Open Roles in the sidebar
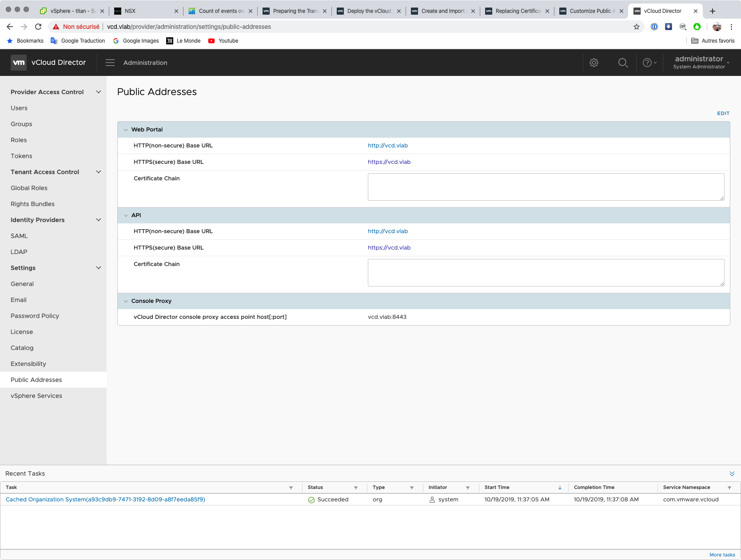The image size is (741, 560). 19,140
